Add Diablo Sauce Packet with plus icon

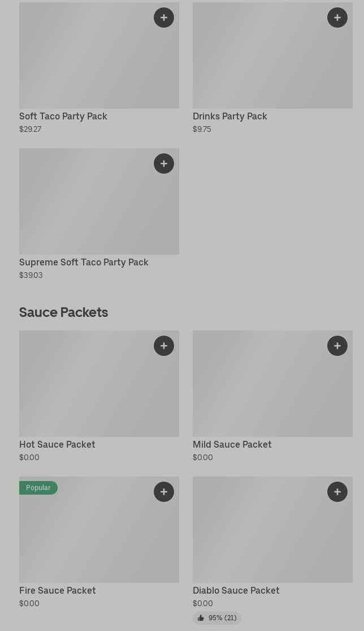tap(337, 492)
